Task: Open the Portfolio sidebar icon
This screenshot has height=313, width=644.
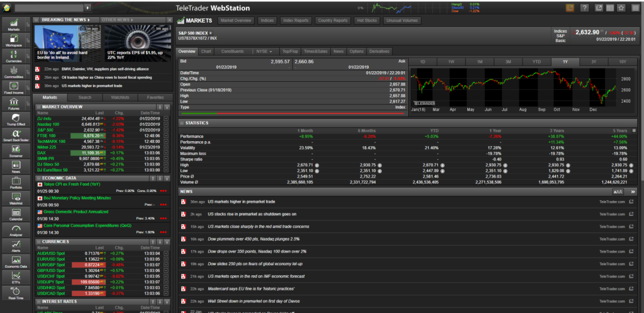Action: pos(16,182)
